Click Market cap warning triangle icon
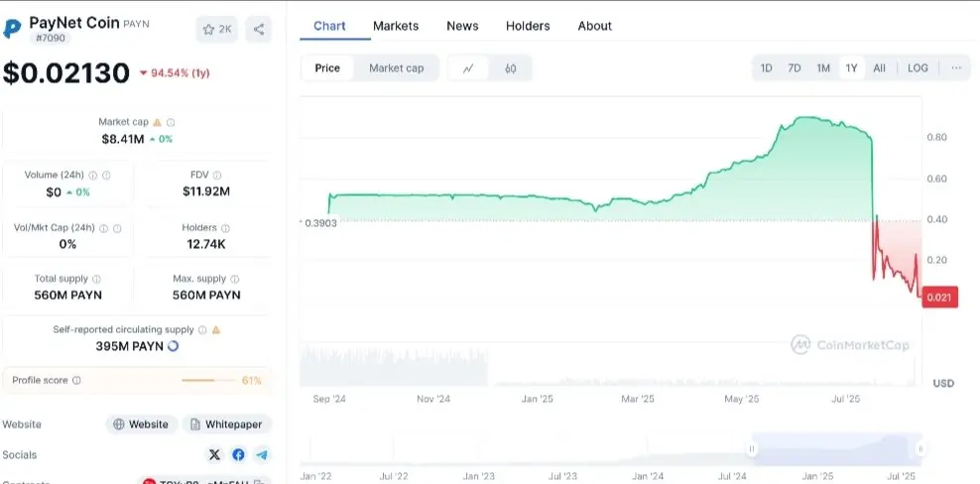The height and width of the screenshot is (484, 980). pyautogui.click(x=158, y=123)
